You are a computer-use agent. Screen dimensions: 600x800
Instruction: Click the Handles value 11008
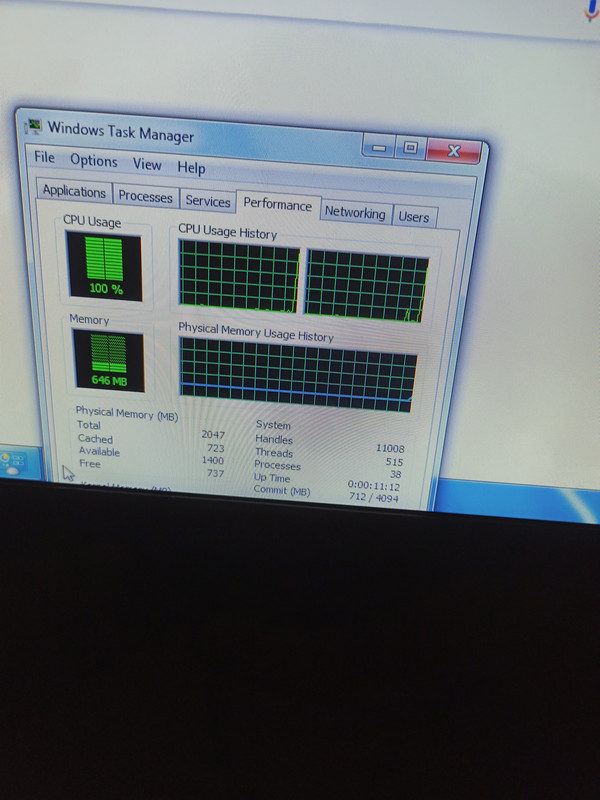[x=390, y=448]
